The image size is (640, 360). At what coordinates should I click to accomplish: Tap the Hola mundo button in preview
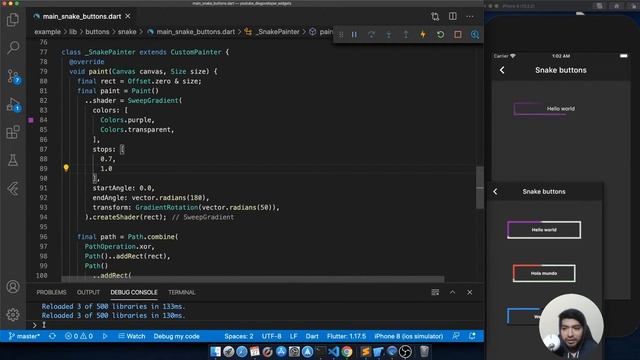544,273
